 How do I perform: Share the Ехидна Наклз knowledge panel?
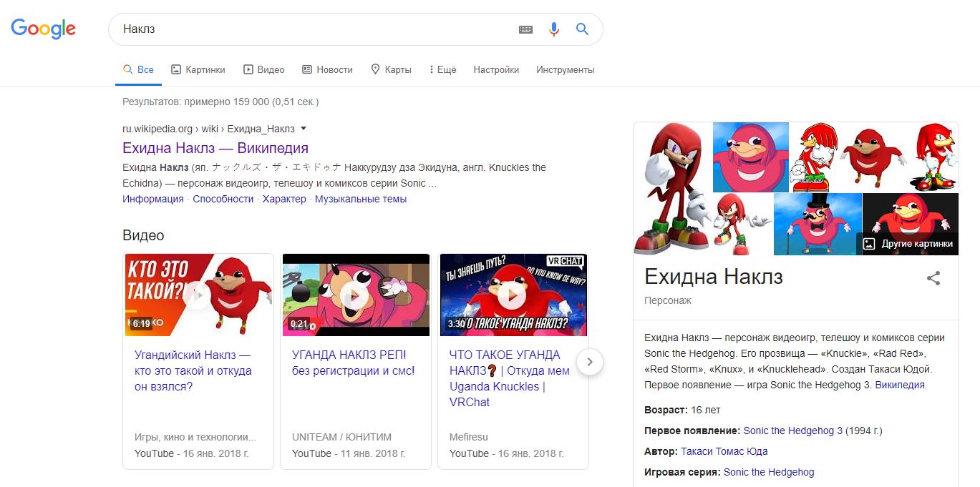point(933,278)
